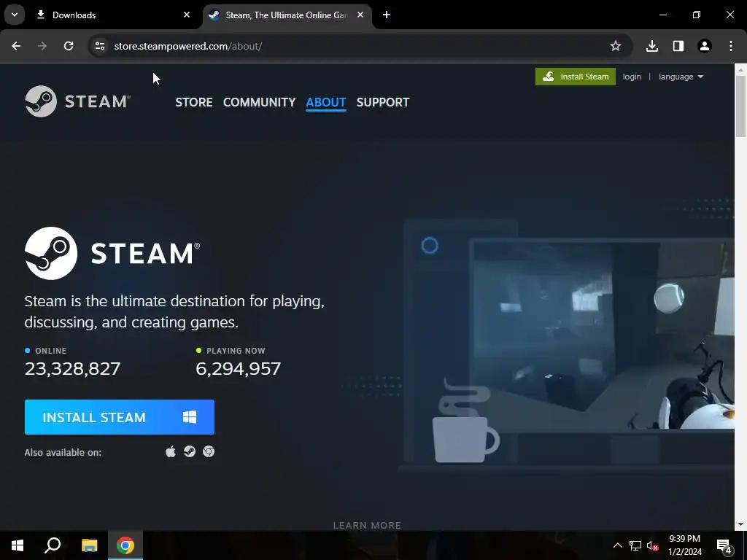Open the Windows Start menu
This screenshot has height=560, width=747.
[18, 545]
